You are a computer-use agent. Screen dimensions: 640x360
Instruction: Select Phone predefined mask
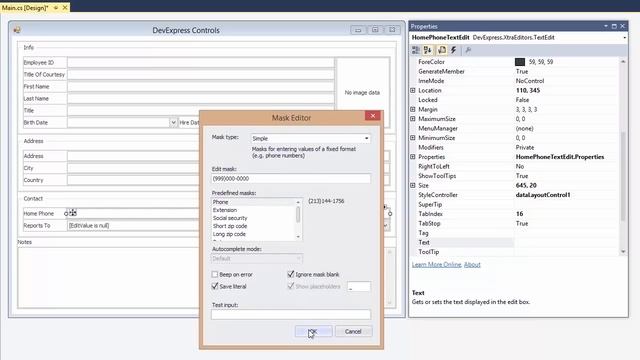click(253, 202)
